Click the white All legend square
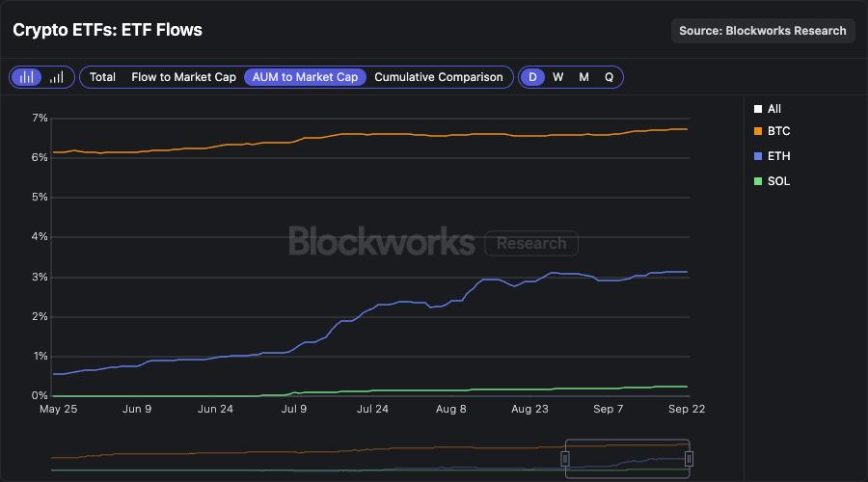Viewport: 868px width, 482px height. tap(758, 109)
